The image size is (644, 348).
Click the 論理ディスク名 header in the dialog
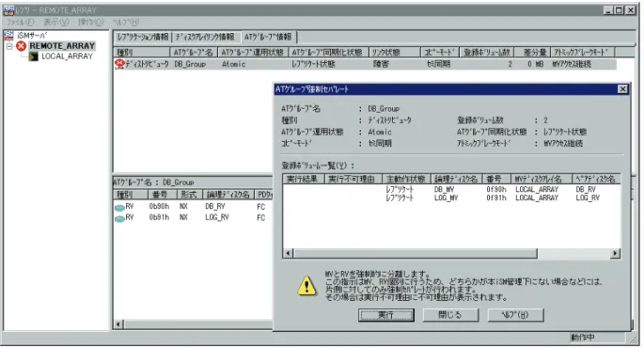(456, 179)
